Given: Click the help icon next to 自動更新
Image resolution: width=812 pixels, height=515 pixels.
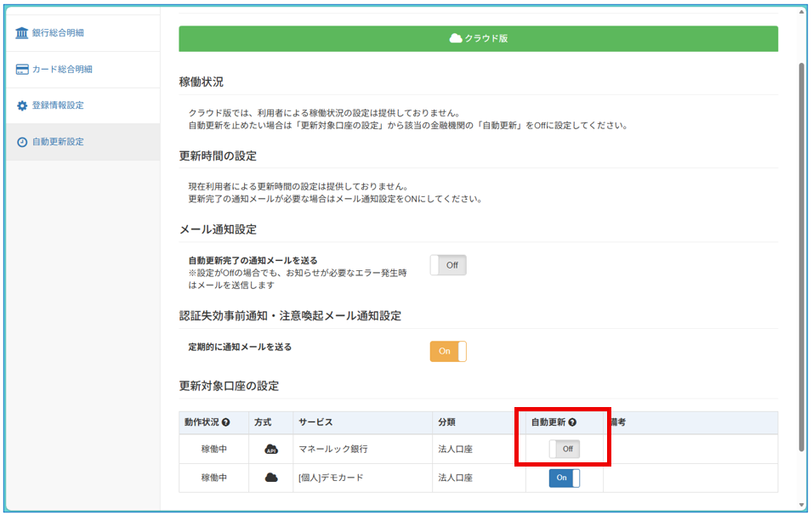Looking at the screenshot, I should tap(572, 422).
